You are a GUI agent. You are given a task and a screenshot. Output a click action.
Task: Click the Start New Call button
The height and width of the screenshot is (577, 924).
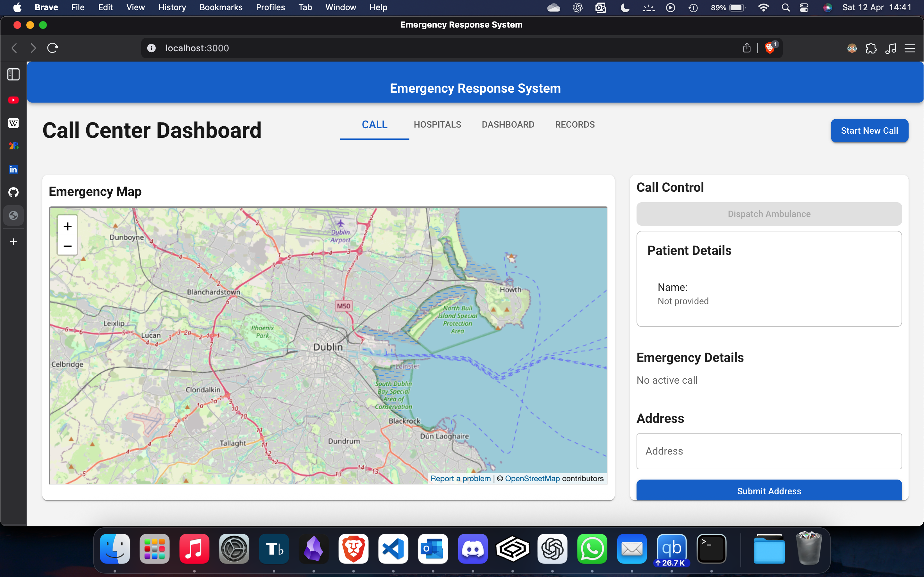[869, 130]
